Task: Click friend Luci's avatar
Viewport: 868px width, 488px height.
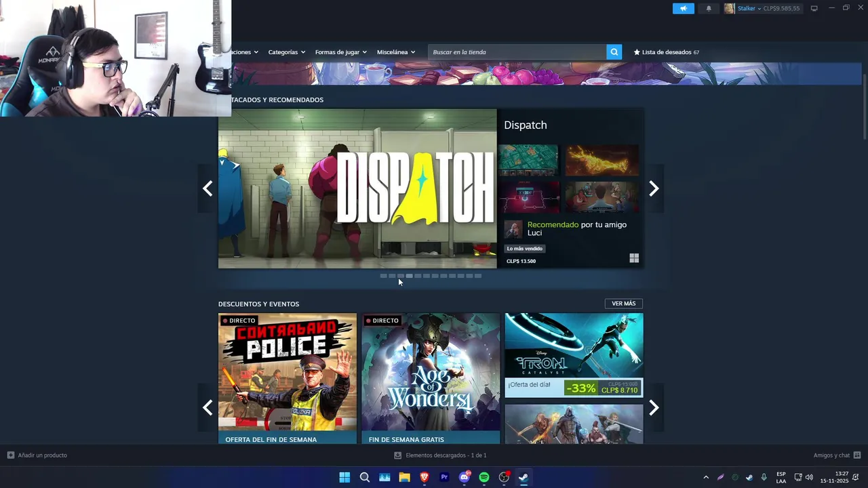Action: pyautogui.click(x=513, y=229)
